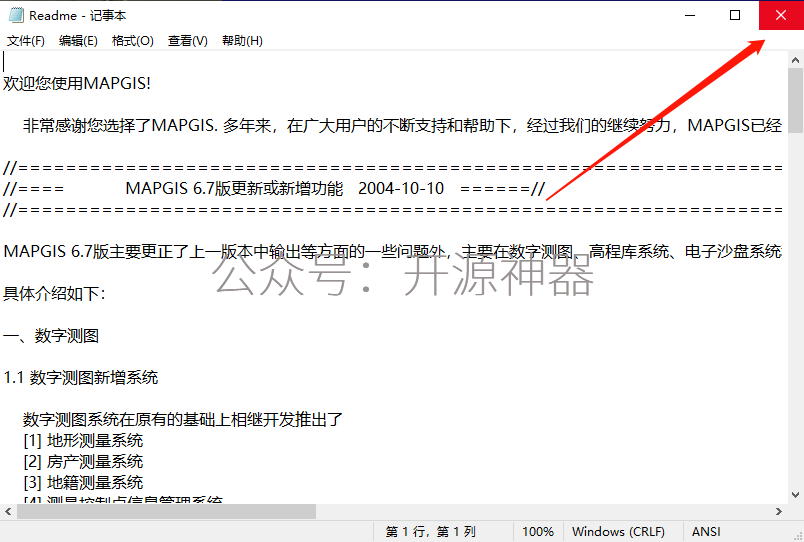Click the vertical scrollbar thumb

point(795,101)
